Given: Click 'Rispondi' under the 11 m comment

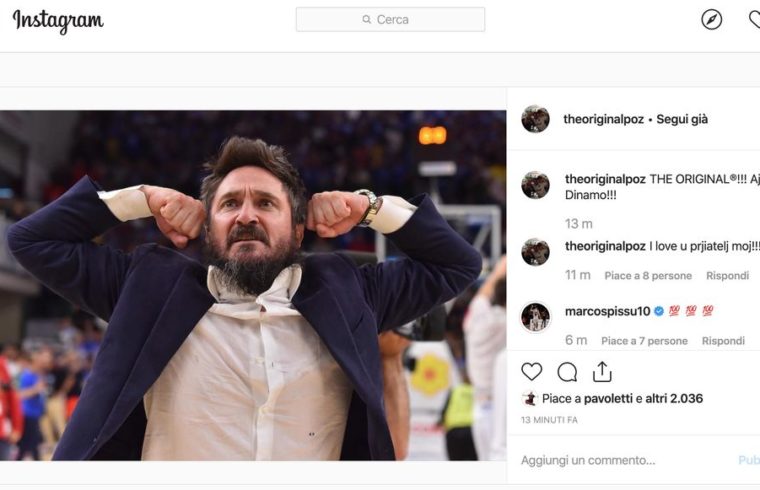Looking at the screenshot, I should (x=727, y=275).
